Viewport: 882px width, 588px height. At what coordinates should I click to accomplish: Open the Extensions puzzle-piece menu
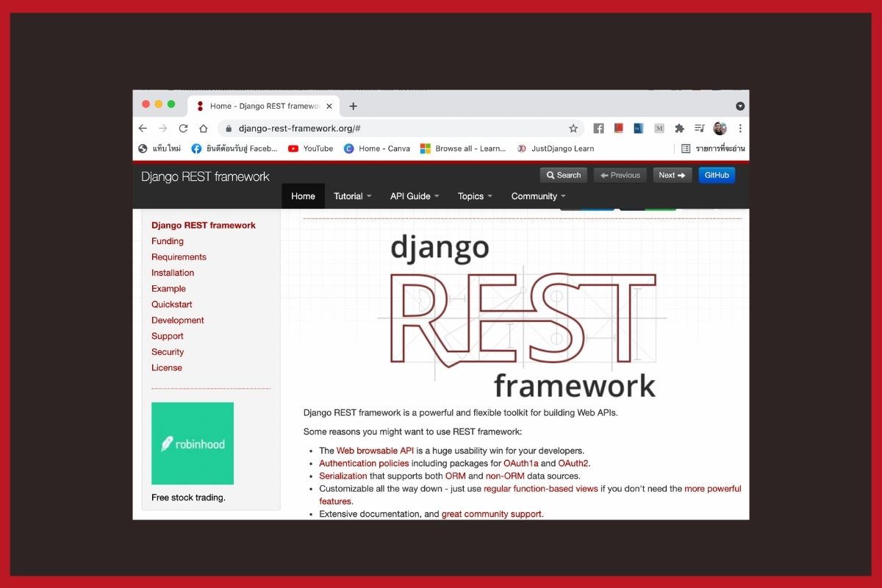679,128
